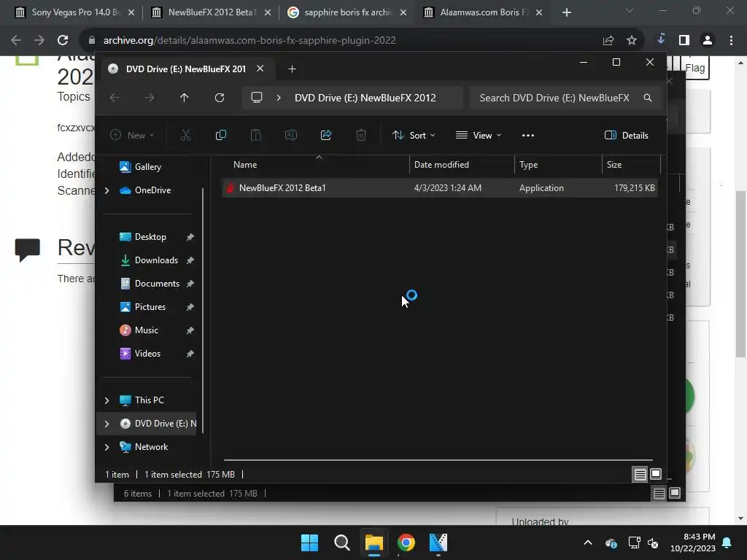Click the Copy icon in Explorer toolbar
Image resolution: width=747 pixels, height=560 pixels.
point(220,135)
